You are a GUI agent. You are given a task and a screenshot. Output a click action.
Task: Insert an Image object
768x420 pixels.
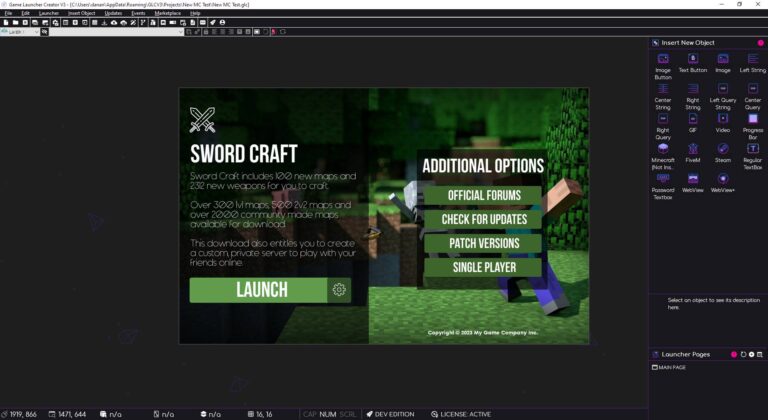coord(722,63)
